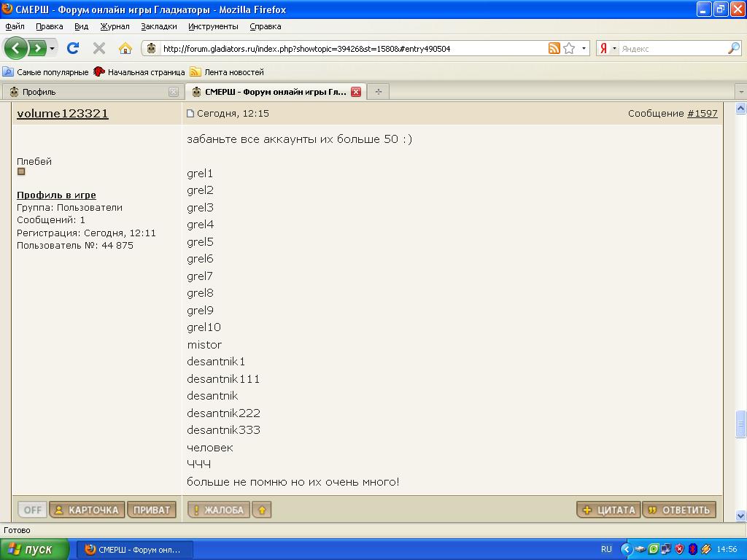Open a new tab with the plus icon
Image resolution: width=747 pixels, height=560 pixels.
(x=378, y=92)
